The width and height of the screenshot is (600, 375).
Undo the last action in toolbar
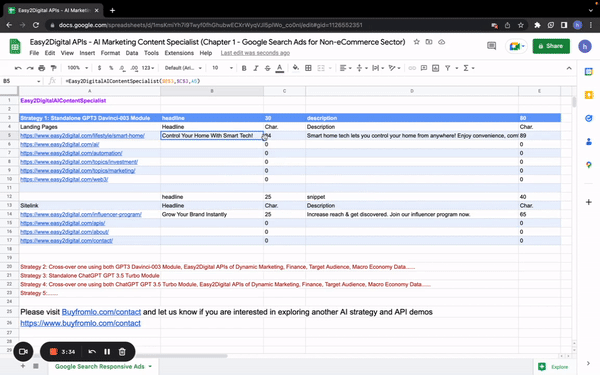18,68
